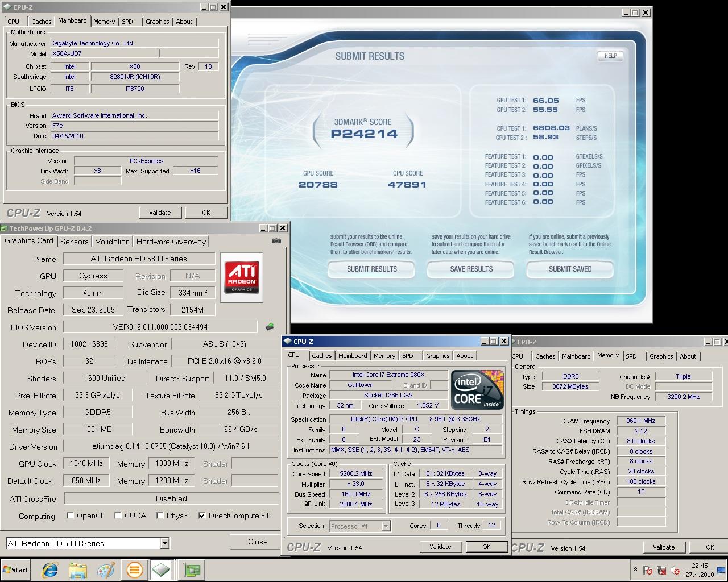
Task: Click the BIOS save chip icon in GPU-Z
Action: (x=270, y=327)
